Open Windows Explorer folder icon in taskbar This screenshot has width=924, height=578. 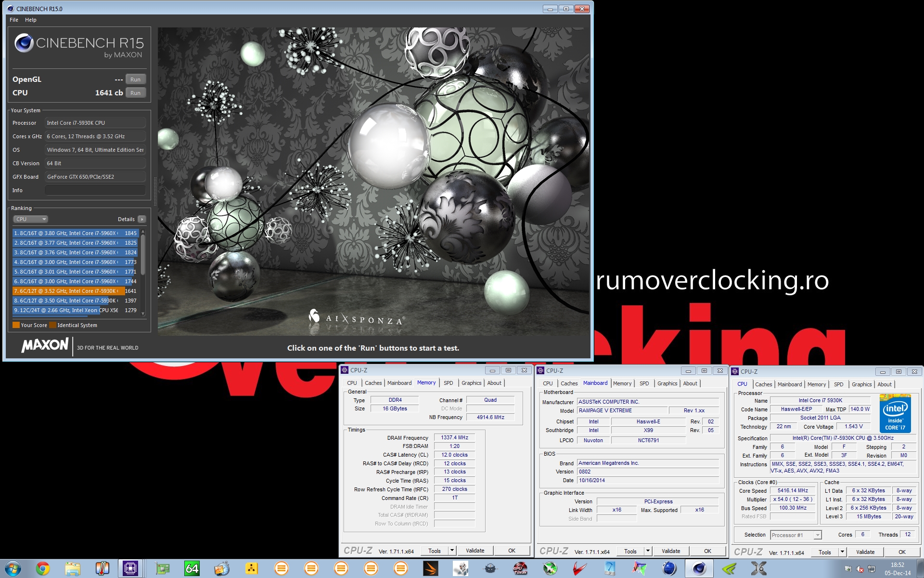[73, 569]
